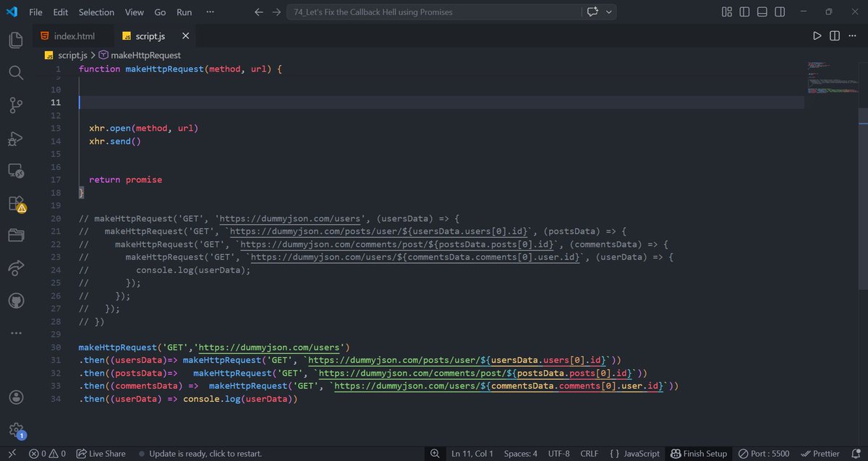Open the Explorer view in activity bar

16,40
